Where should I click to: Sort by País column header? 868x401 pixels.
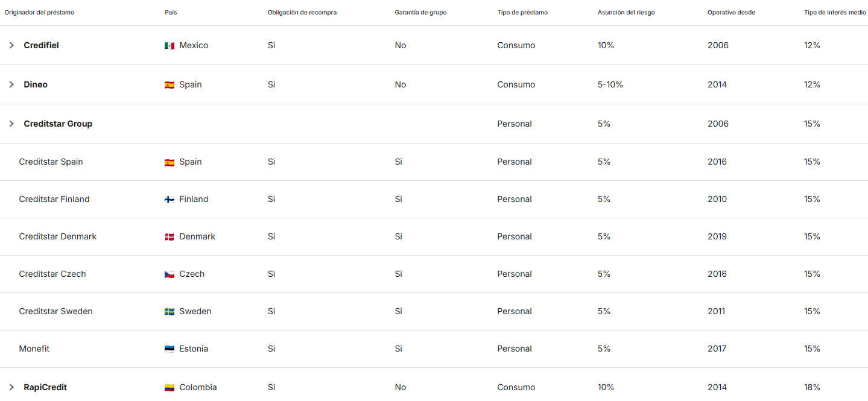tap(171, 13)
